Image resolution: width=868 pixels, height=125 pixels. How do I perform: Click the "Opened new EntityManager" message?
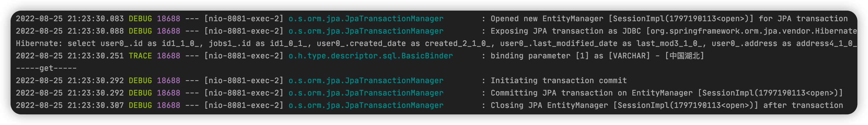(547, 19)
